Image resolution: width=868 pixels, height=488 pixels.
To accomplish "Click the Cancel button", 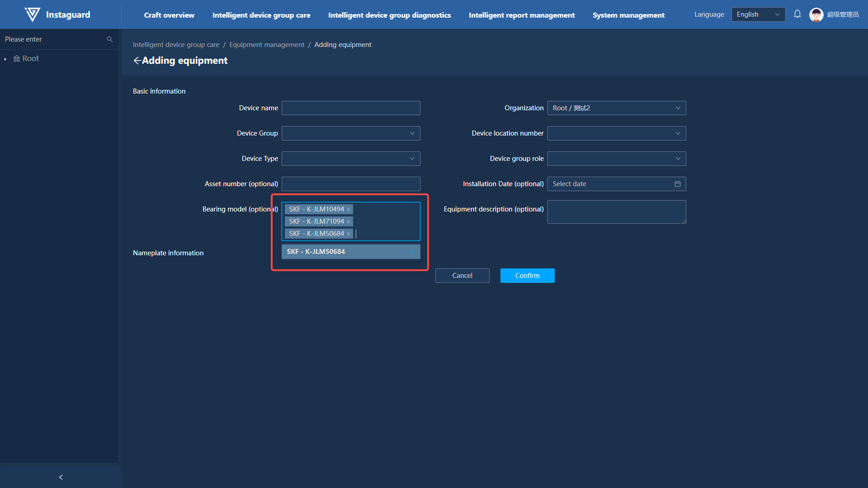I will pyautogui.click(x=462, y=276).
